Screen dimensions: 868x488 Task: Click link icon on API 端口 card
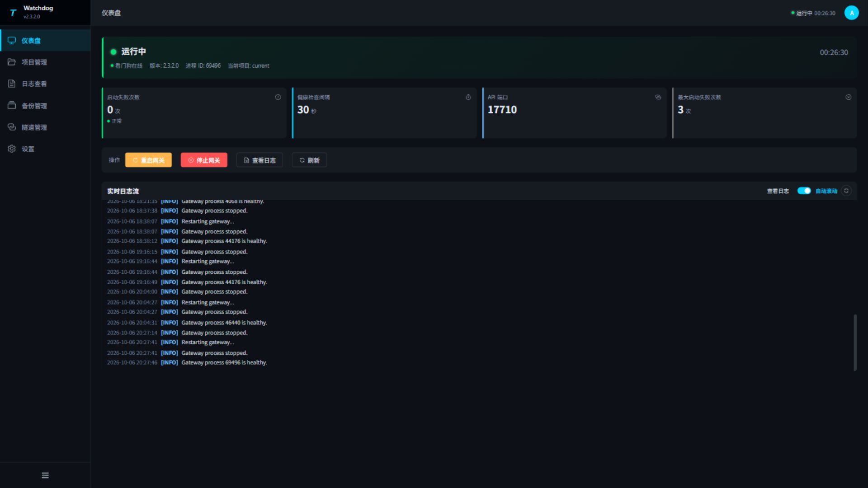pos(658,97)
